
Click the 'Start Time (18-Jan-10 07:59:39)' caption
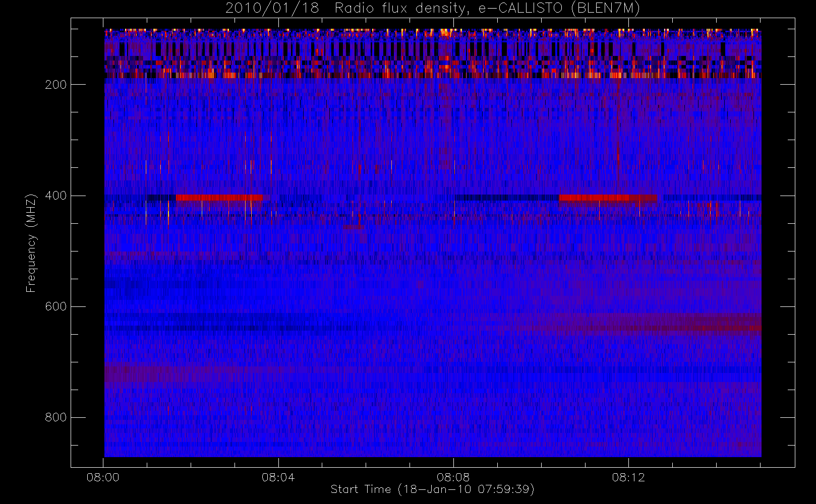coord(432,489)
